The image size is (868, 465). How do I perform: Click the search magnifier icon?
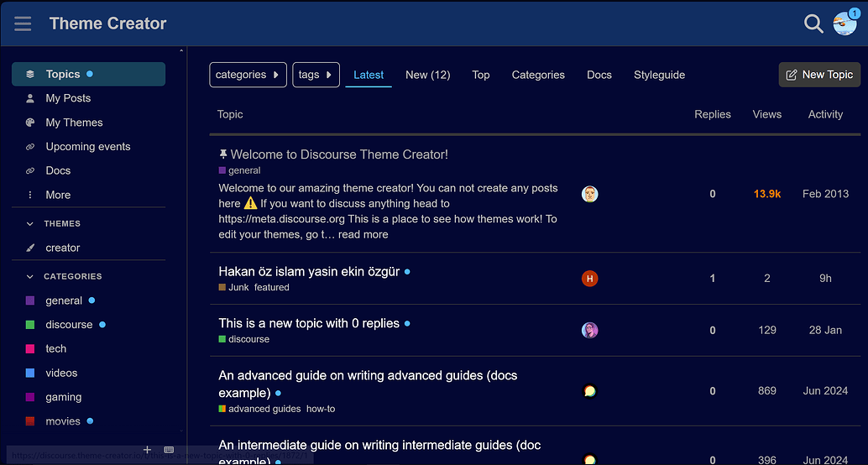pyautogui.click(x=813, y=24)
